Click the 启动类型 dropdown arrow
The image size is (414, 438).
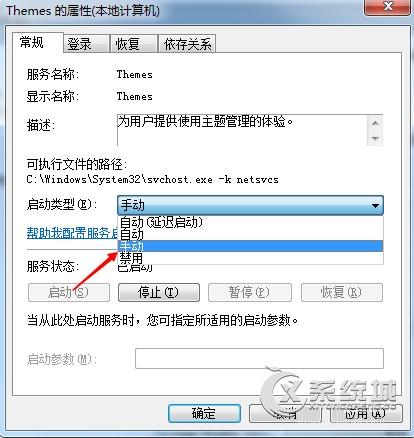click(375, 205)
